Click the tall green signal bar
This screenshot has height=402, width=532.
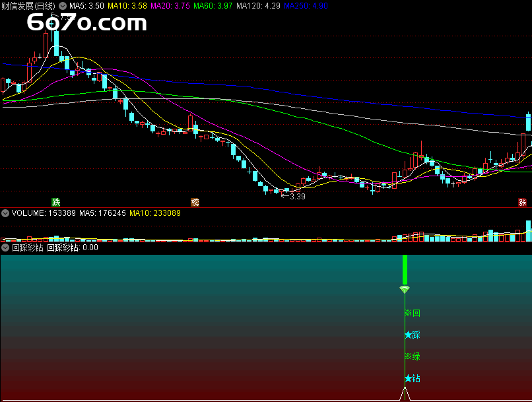click(x=405, y=270)
